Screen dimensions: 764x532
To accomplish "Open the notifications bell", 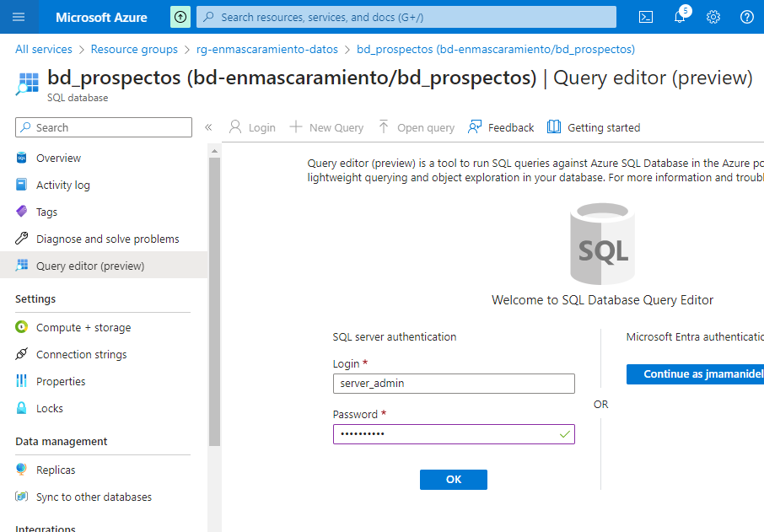I will [x=681, y=17].
